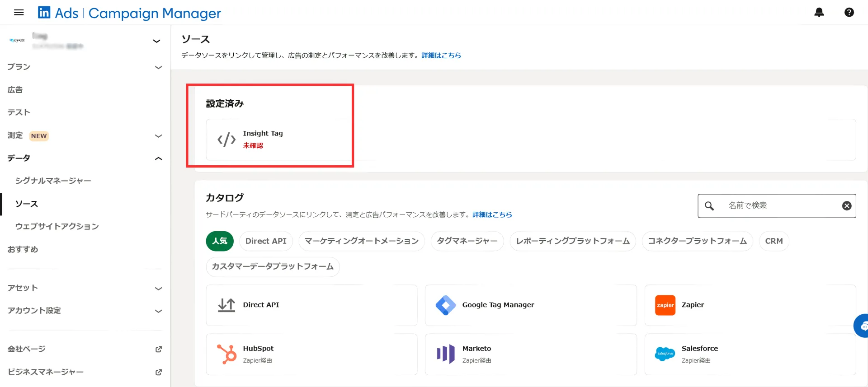Click the アカウント設定 sidebar label

(x=34, y=311)
